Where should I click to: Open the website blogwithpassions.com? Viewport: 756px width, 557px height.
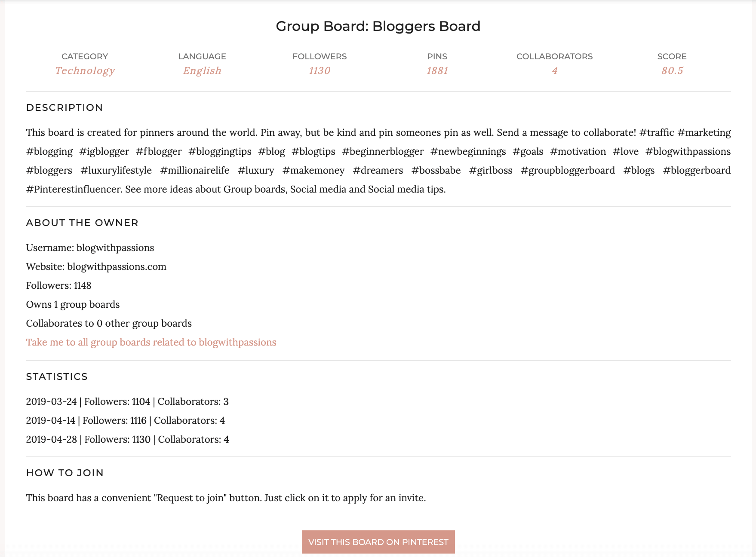pos(117,266)
